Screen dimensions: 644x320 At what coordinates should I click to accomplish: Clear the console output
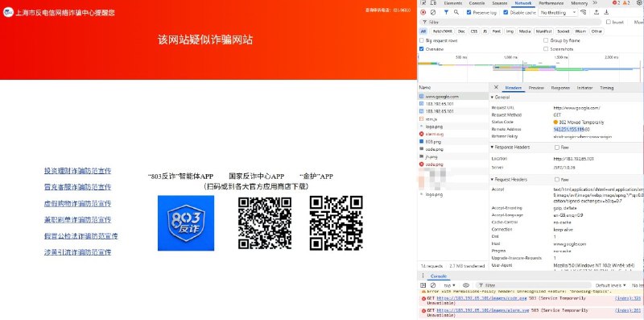click(433, 285)
